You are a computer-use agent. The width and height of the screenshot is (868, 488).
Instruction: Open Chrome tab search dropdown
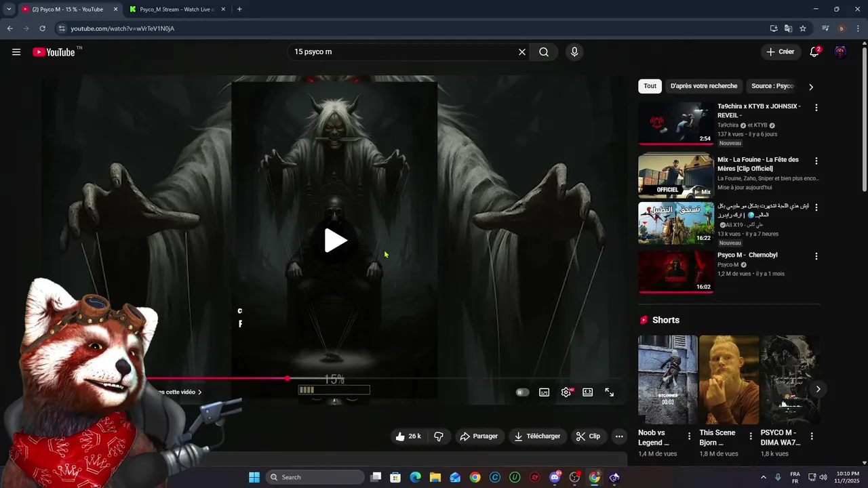(x=9, y=9)
